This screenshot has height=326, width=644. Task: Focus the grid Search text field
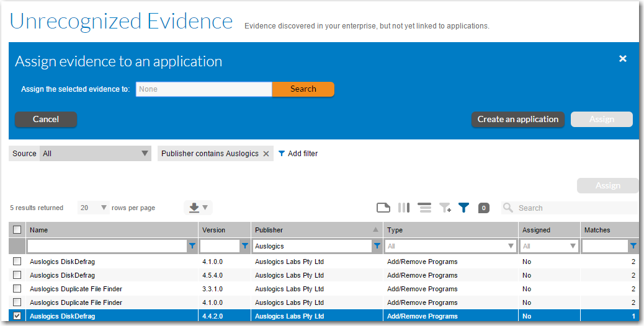[x=576, y=208]
